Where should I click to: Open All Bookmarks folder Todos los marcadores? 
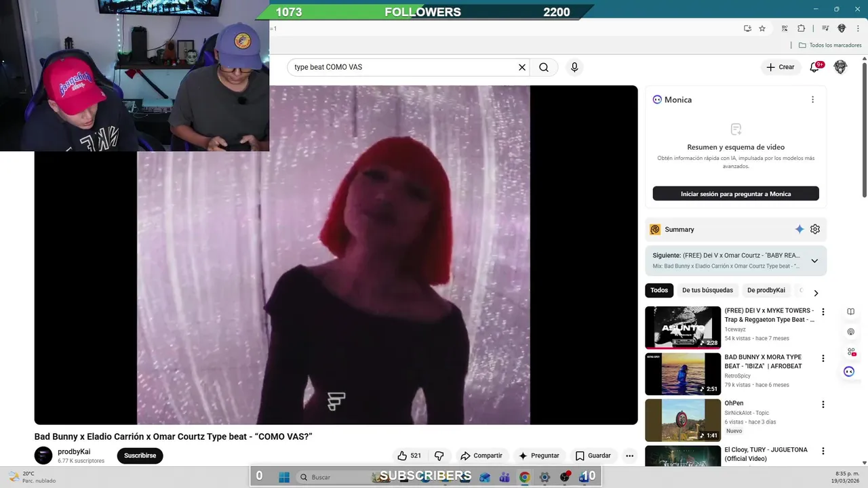(830, 45)
